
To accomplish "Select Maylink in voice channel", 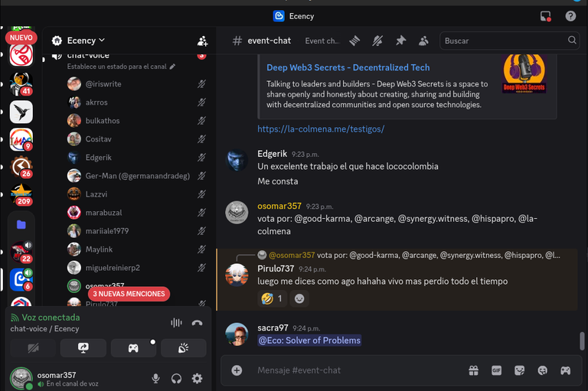I will pos(136,249).
